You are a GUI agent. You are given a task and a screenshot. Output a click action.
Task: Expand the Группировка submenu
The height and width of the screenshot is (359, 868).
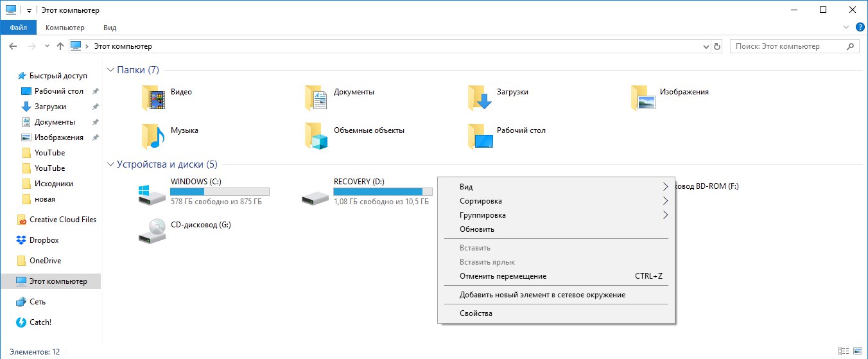[556, 215]
